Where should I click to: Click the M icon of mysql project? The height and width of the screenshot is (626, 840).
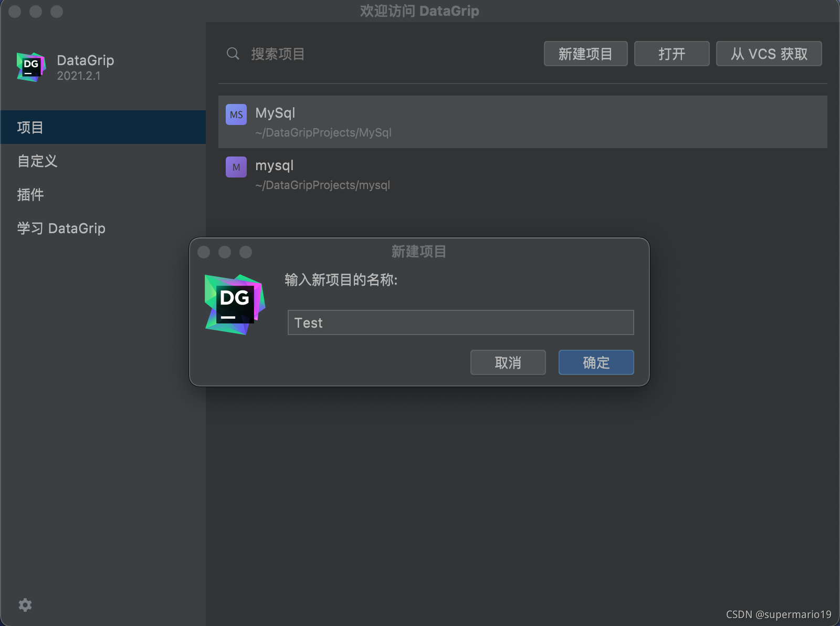pyautogui.click(x=236, y=167)
